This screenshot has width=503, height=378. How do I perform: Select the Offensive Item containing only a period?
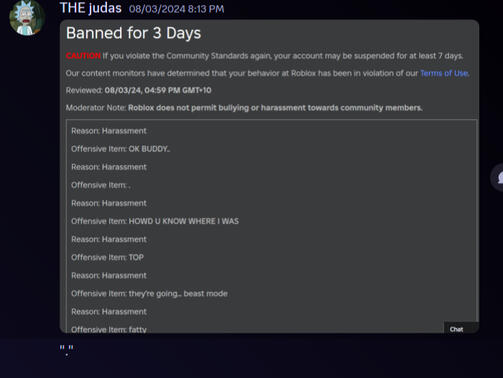[101, 185]
